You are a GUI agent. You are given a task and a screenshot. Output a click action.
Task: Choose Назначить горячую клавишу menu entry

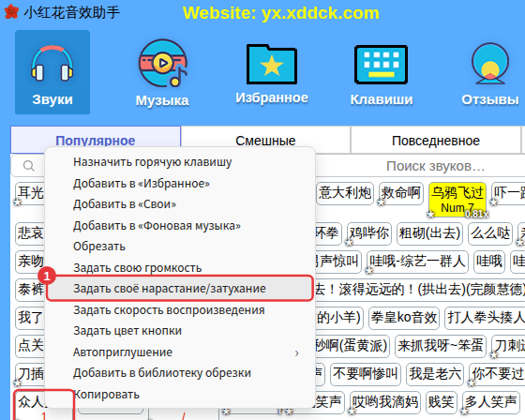[180, 162]
